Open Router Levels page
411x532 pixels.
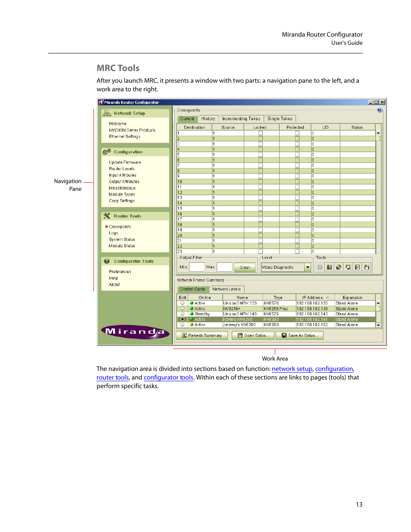(122, 169)
